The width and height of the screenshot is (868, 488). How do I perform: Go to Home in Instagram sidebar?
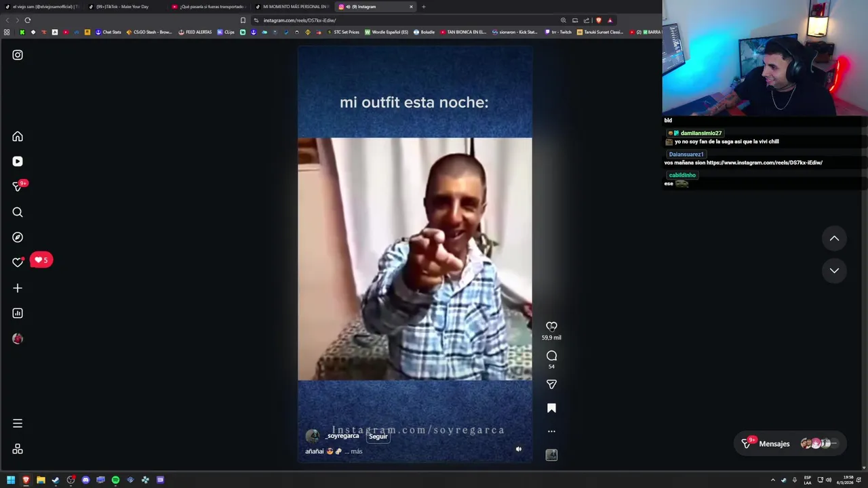point(18,137)
